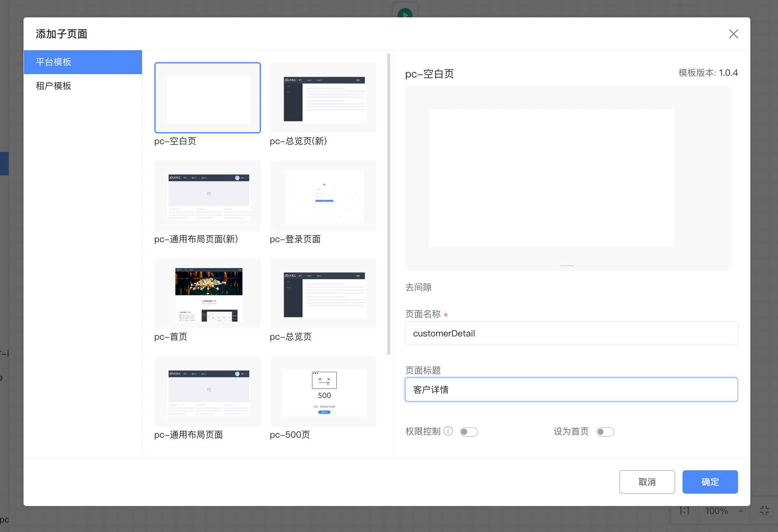The height and width of the screenshot is (532, 778).
Task: Pick the pc-通用布局页面(新) template thumbnail
Action: click(x=207, y=196)
